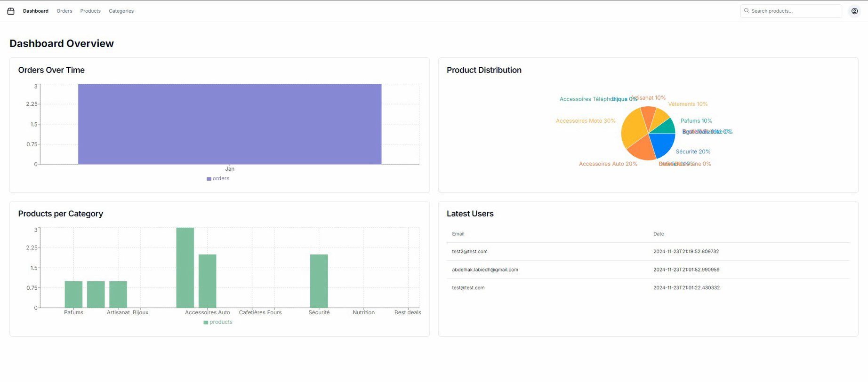Open the Products nav link
The width and height of the screenshot is (868, 382).
pos(90,11)
